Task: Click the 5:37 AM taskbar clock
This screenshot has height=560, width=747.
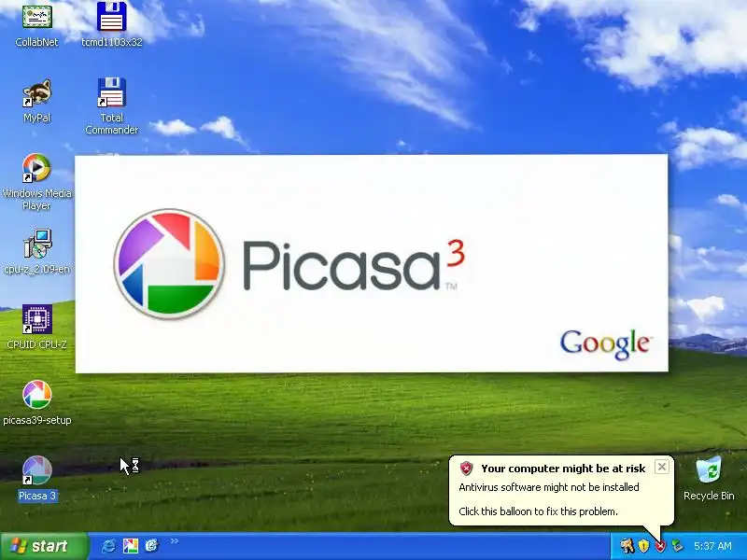Action: click(x=712, y=546)
